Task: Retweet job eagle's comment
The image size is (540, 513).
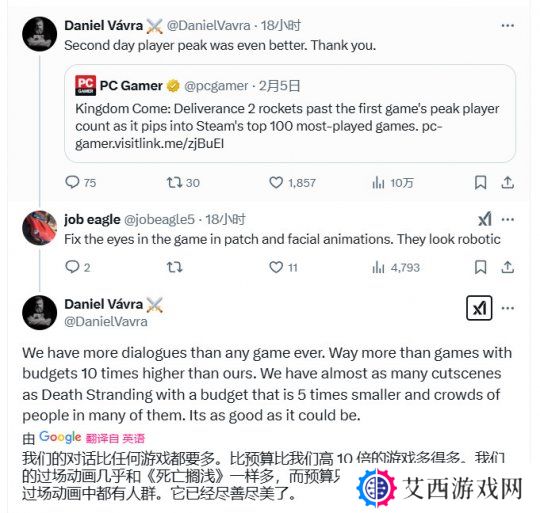Action: (175, 267)
